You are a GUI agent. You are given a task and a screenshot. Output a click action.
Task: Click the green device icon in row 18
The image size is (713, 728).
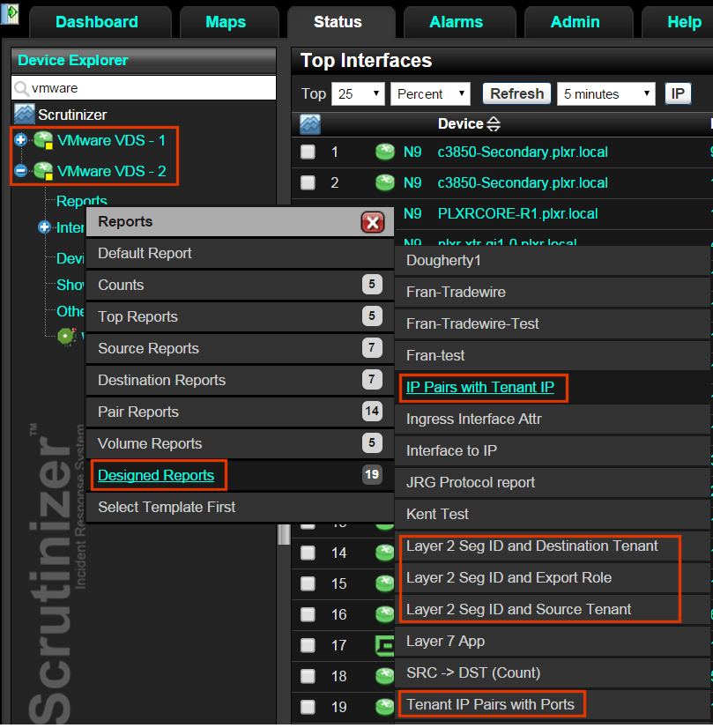point(385,676)
